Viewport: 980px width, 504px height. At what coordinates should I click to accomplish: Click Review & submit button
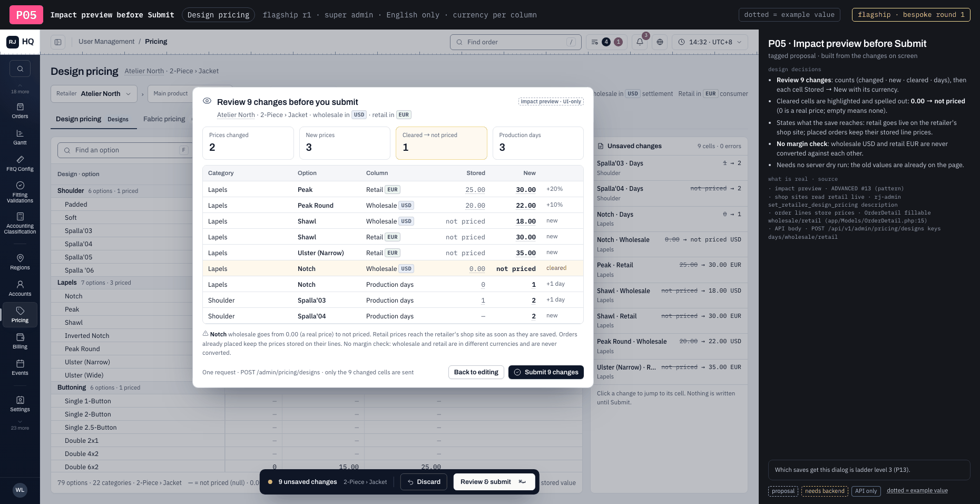(x=494, y=482)
